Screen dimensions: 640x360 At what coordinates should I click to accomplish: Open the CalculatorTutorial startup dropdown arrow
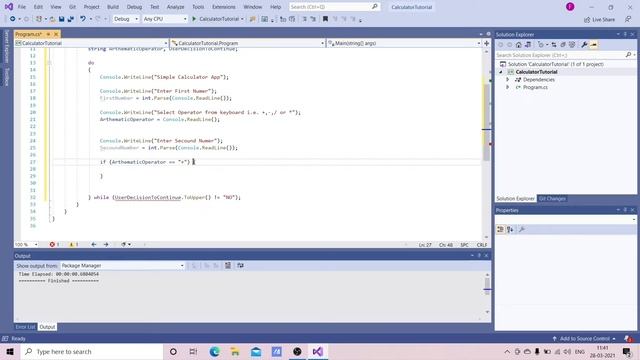pos(242,19)
